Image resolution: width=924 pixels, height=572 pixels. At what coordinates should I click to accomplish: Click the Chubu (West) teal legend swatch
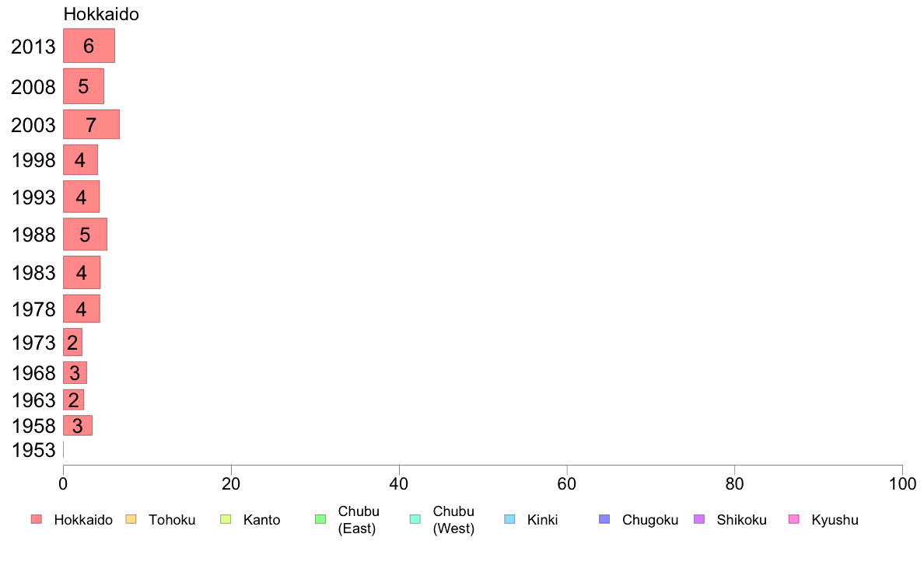point(415,519)
